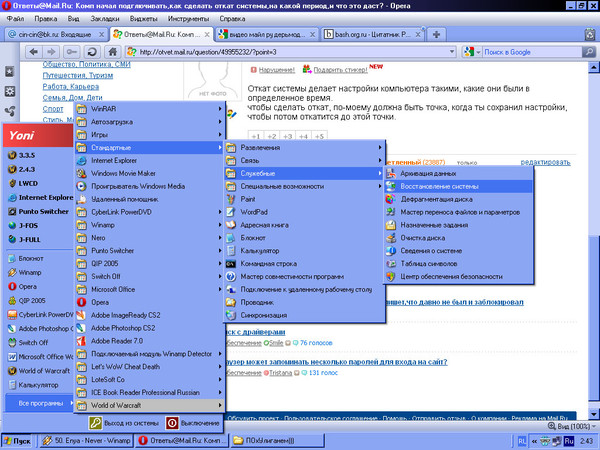Switch to the cin-cin@bk.ru Входящие tab
This screenshot has height=450, width=600.
pos(56,34)
